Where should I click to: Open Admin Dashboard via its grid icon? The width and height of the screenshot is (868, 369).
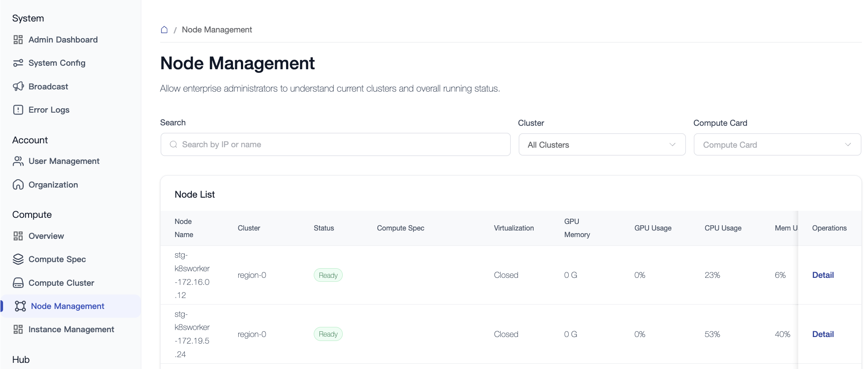pos(18,40)
